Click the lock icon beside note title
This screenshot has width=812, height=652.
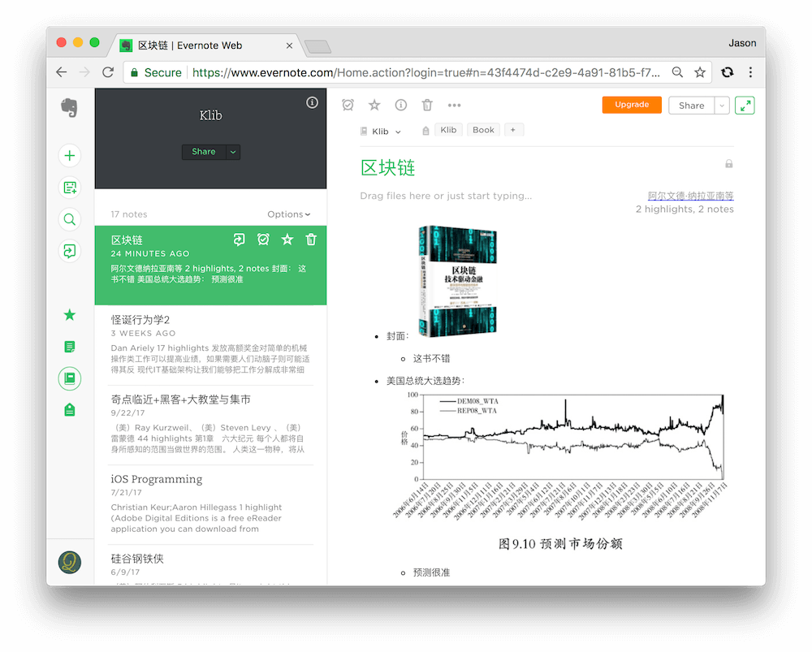click(728, 164)
